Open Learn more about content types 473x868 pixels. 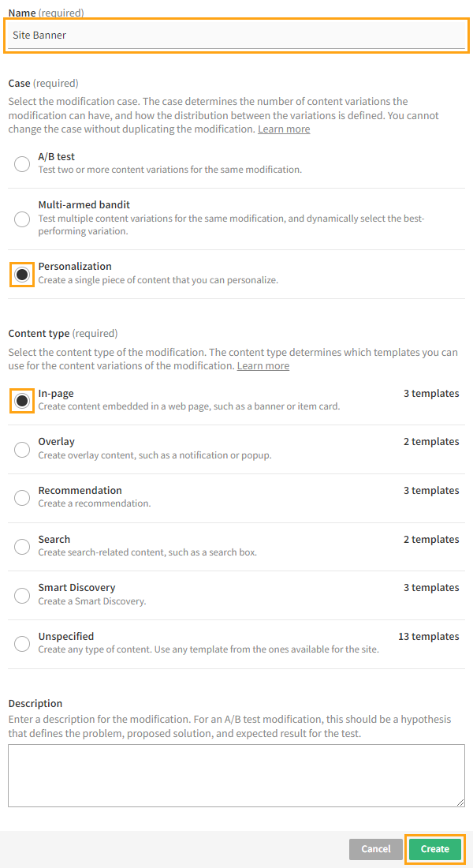[x=263, y=365]
